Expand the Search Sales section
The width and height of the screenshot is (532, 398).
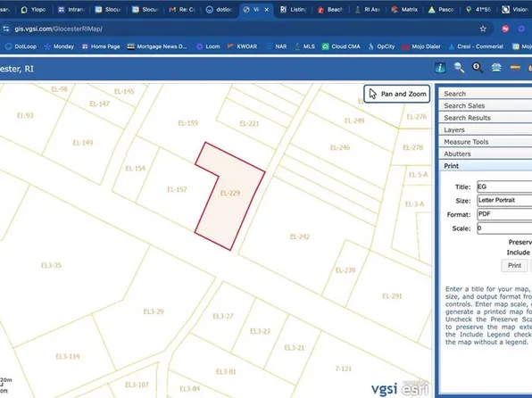tap(486, 106)
